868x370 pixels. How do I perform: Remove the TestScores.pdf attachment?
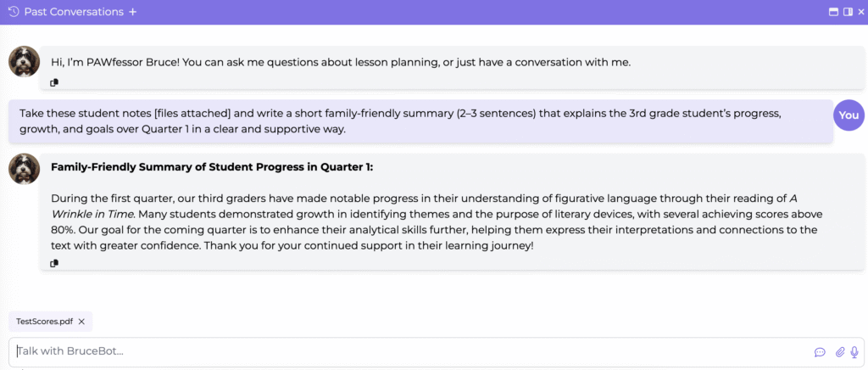(x=81, y=322)
